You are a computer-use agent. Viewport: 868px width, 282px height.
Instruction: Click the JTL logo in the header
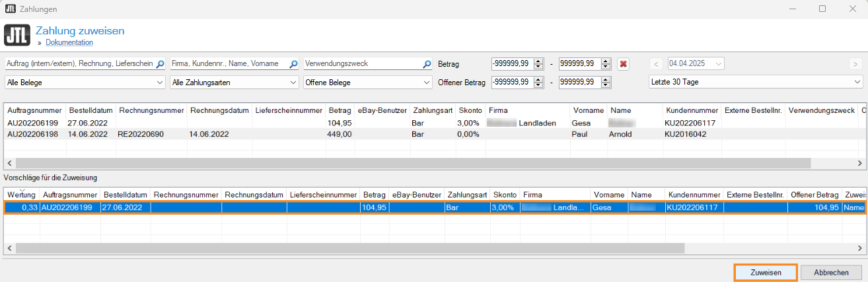pos(17,35)
